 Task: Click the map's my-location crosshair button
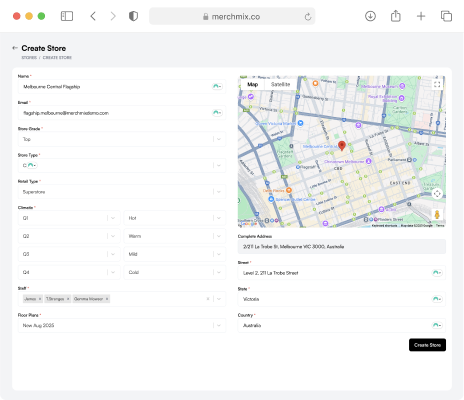(437, 194)
